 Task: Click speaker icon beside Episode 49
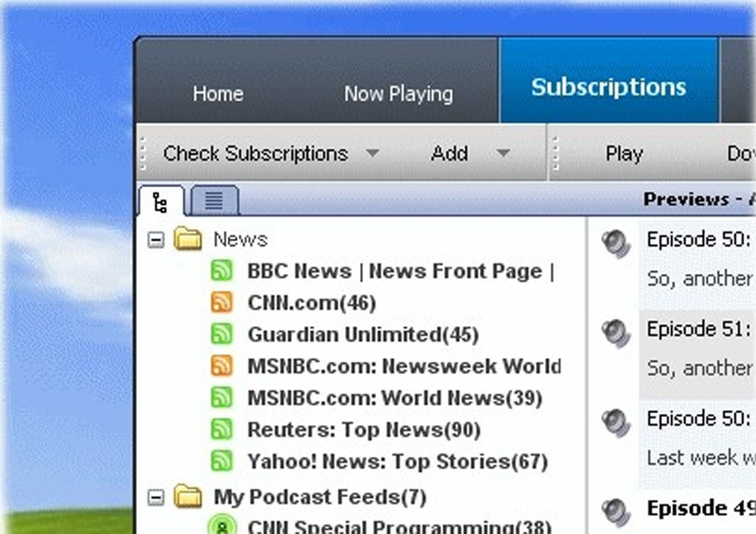coord(616,512)
